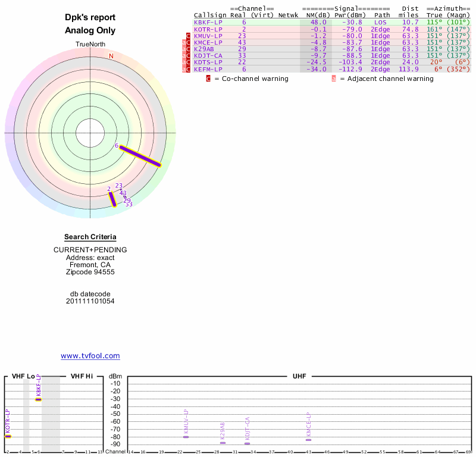This screenshot has height=457, width=476.
Task: Select the KMCE-LP marker in UHF chart
Action: coord(308,439)
